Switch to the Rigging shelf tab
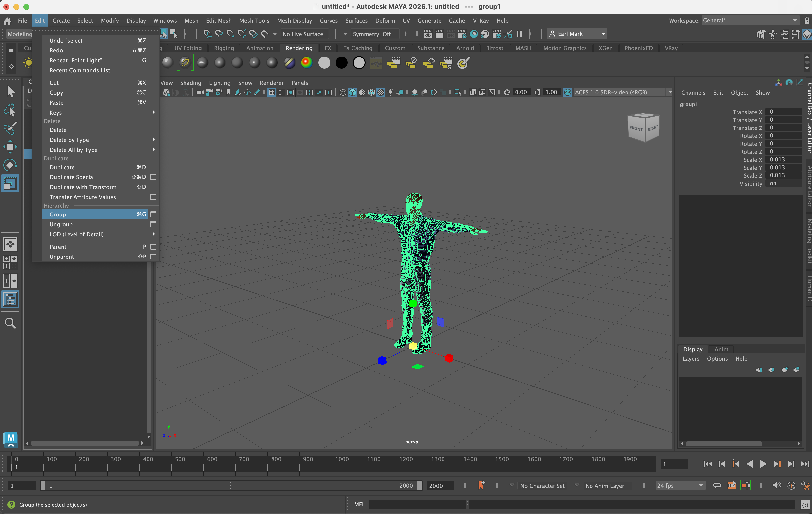This screenshot has width=812, height=514. tap(223, 48)
